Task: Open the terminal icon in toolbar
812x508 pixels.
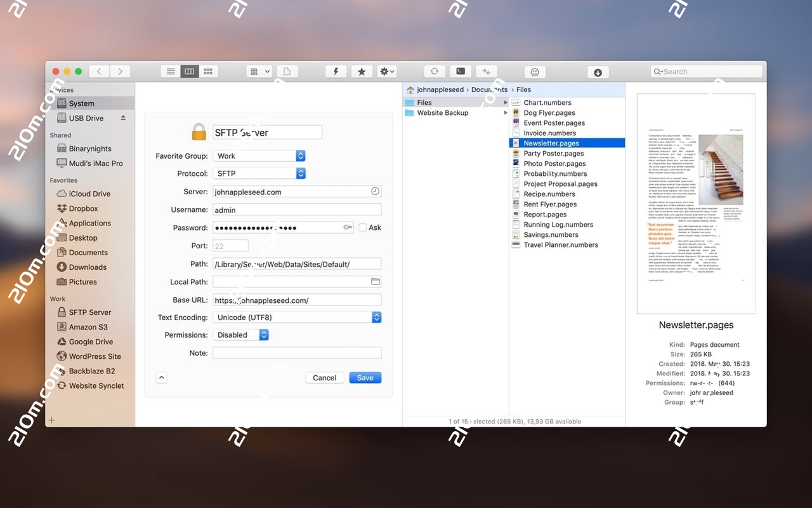Action: click(x=461, y=72)
